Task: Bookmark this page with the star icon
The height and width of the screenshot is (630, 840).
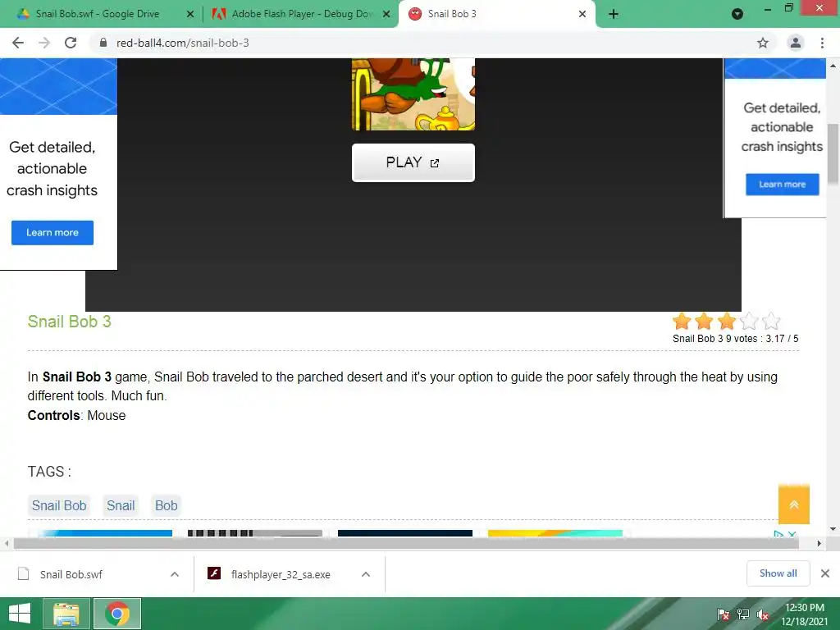Action: point(763,43)
